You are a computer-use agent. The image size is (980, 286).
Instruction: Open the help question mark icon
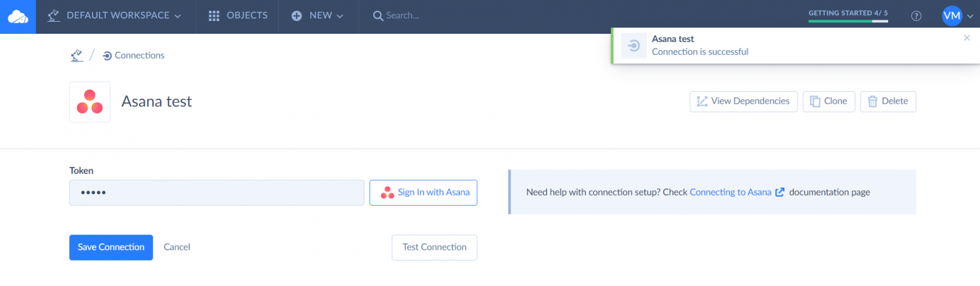tap(916, 16)
